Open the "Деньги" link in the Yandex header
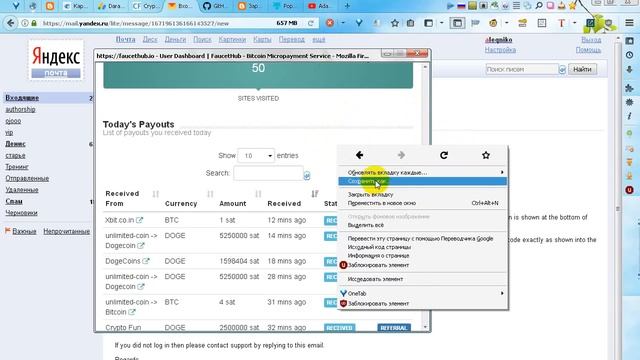 pos(175,40)
